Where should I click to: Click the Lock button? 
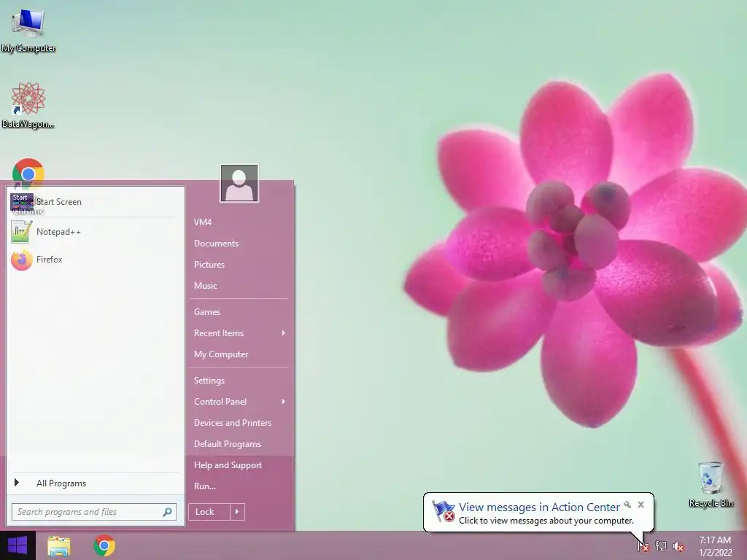[209, 512]
